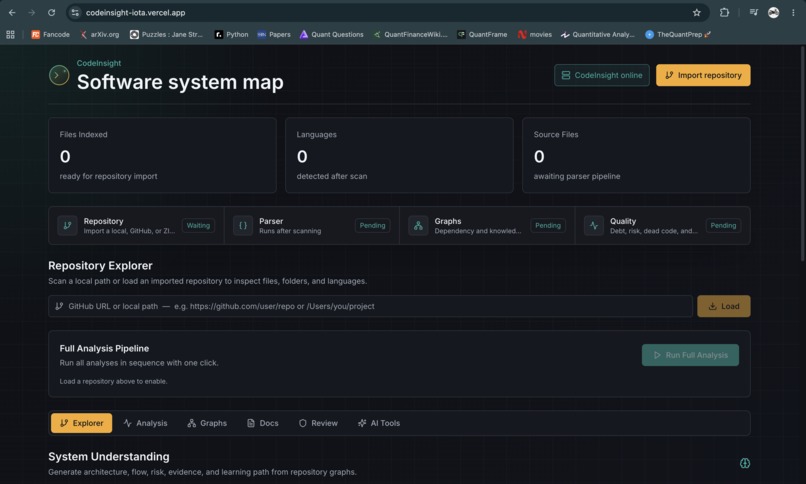Click the CodeInsight online status button
Screen dimensions: 806x484
click(x=602, y=75)
